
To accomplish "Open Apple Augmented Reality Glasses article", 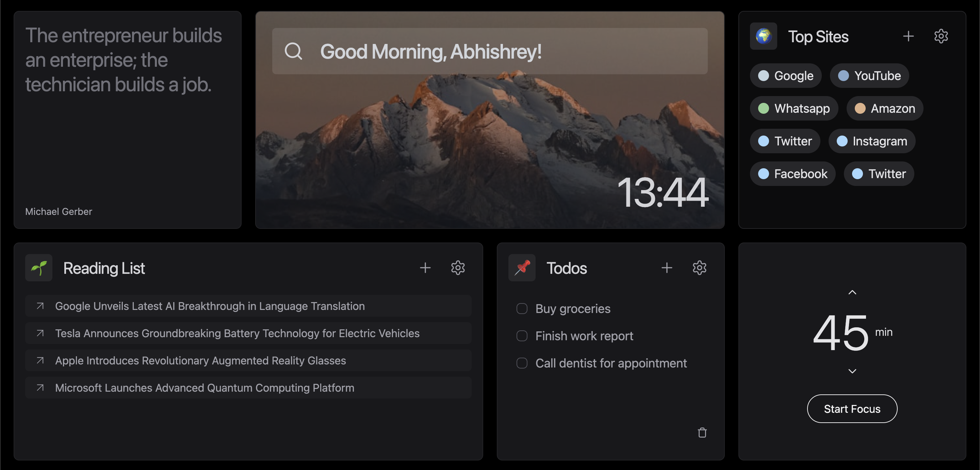I will [x=248, y=360].
